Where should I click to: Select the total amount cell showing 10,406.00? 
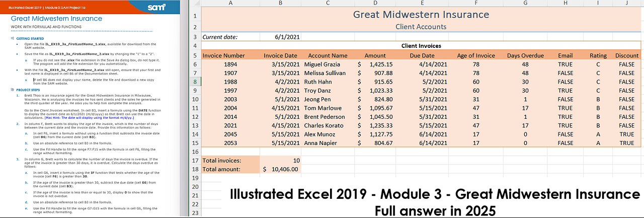281,169
